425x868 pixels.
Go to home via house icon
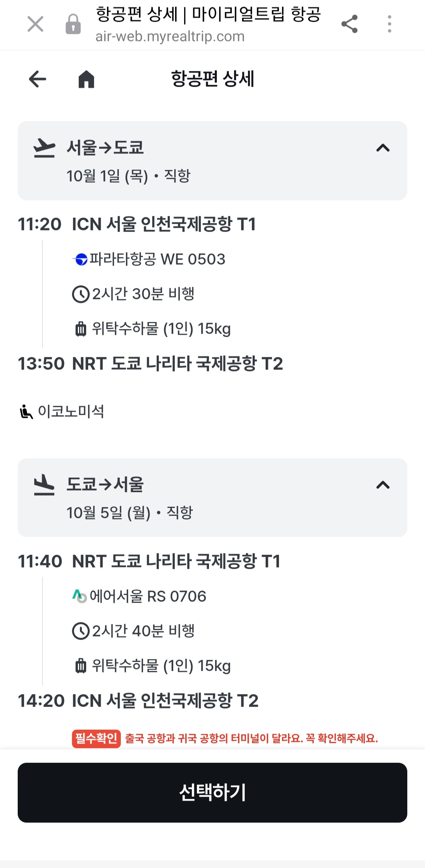click(x=87, y=79)
